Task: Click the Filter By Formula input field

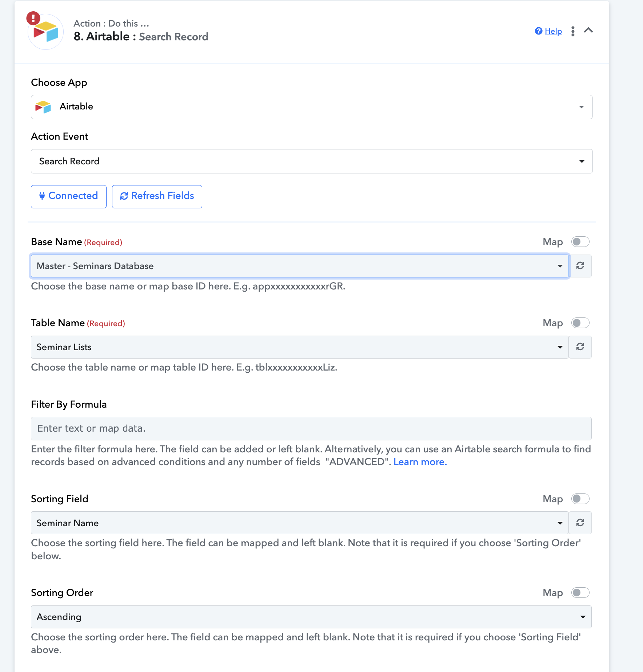Action: (x=311, y=428)
